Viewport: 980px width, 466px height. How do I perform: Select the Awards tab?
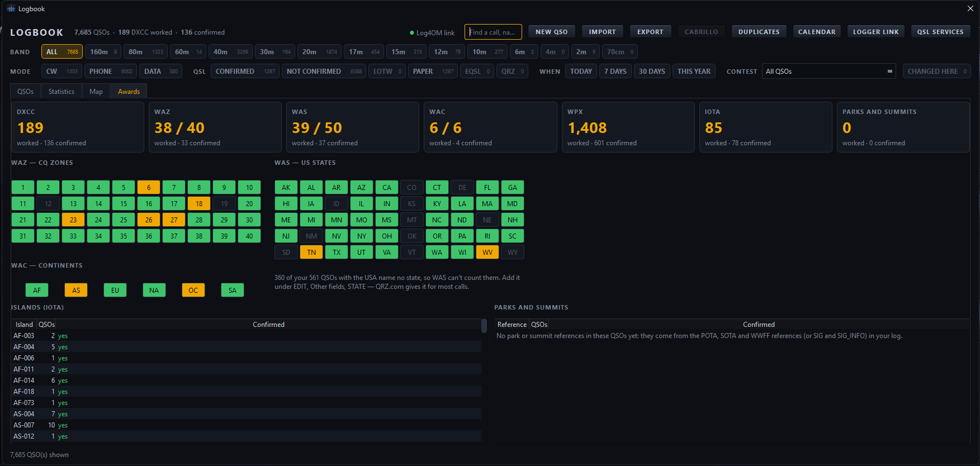click(x=129, y=91)
